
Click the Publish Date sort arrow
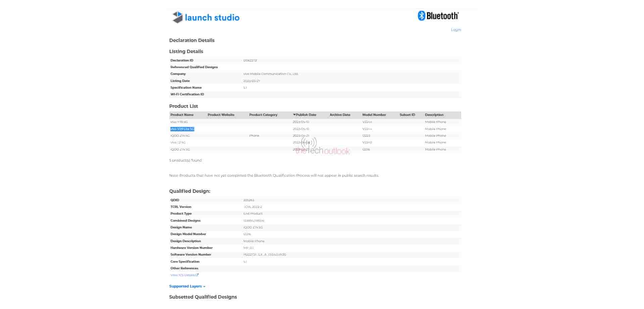[x=294, y=115]
